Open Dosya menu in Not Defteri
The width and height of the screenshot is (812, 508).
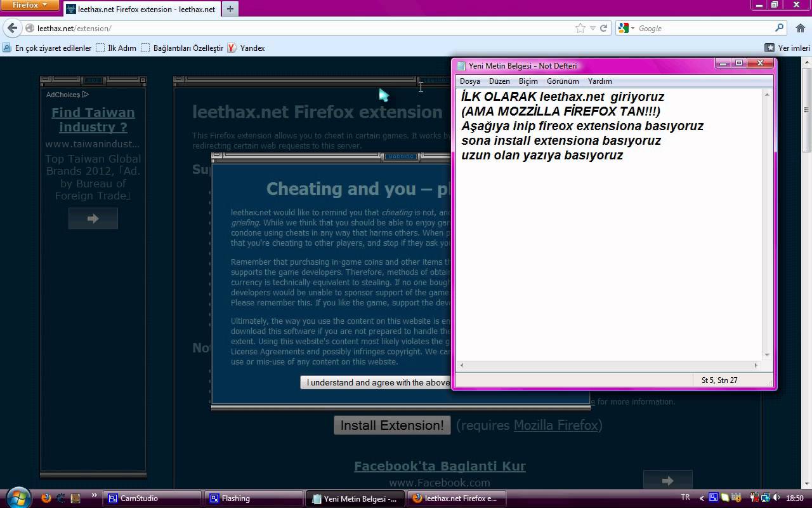coord(470,81)
